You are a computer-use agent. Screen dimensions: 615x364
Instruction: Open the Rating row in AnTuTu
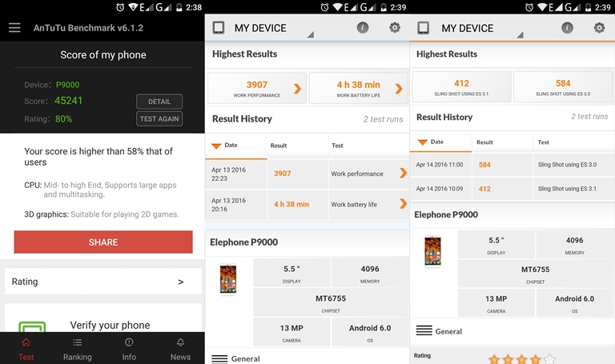pos(103,282)
